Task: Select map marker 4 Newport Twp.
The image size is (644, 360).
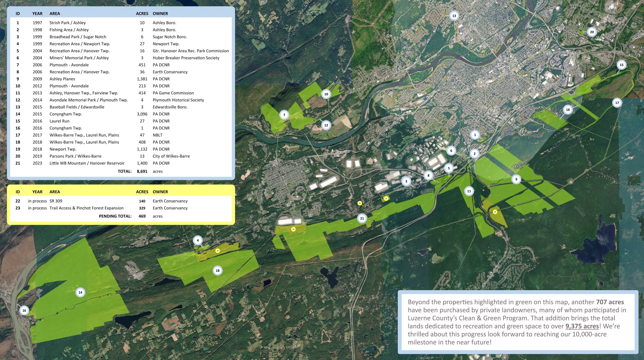Action: click(198, 240)
